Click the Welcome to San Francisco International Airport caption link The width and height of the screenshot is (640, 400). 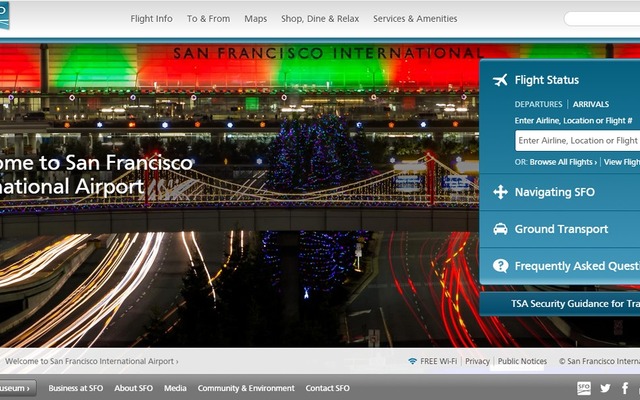click(91, 361)
